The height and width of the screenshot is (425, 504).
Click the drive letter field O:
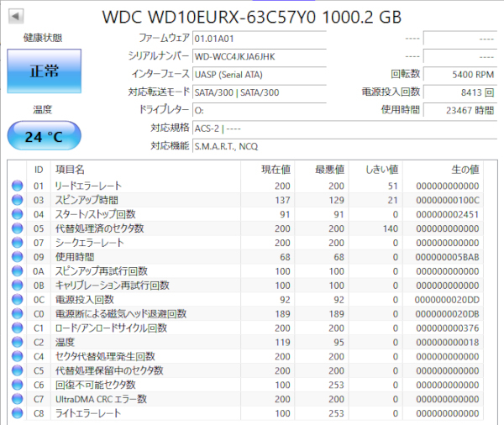(260, 111)
